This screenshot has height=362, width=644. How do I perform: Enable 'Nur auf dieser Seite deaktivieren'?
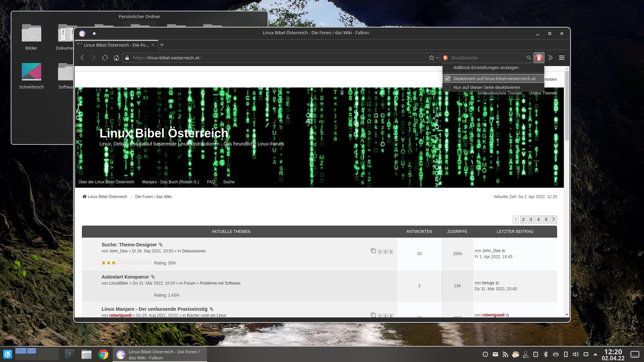tap(487, 87)
